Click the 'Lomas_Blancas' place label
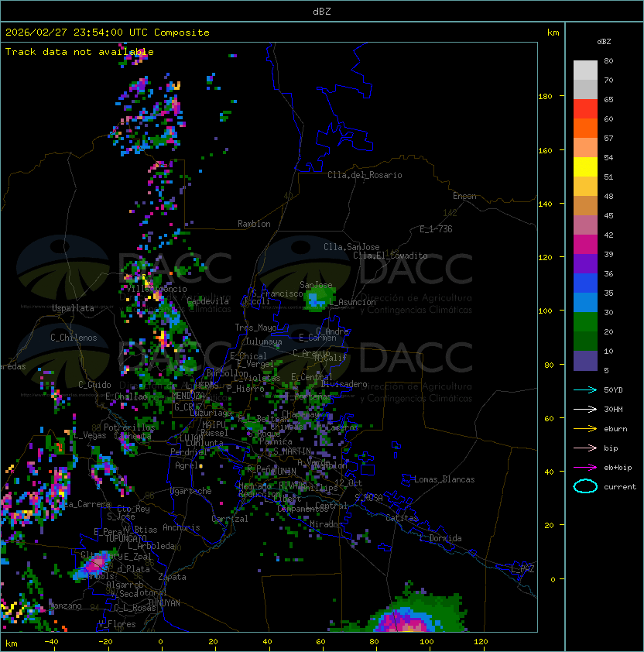644x652 pixels. coord(444,479)
